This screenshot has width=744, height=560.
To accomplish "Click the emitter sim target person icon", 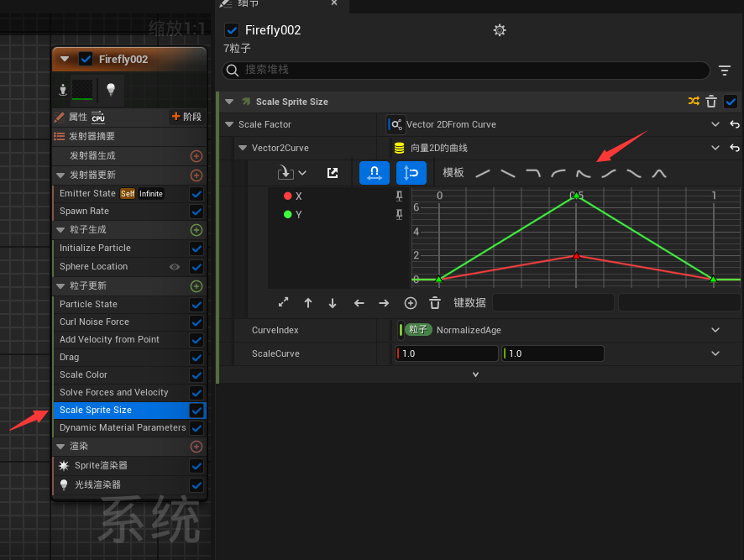I will (63, 90).
